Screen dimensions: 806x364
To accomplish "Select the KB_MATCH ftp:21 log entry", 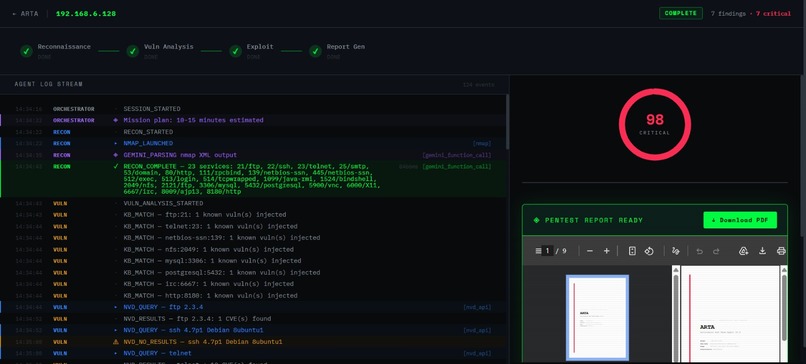I will click(x=253, y=214).
